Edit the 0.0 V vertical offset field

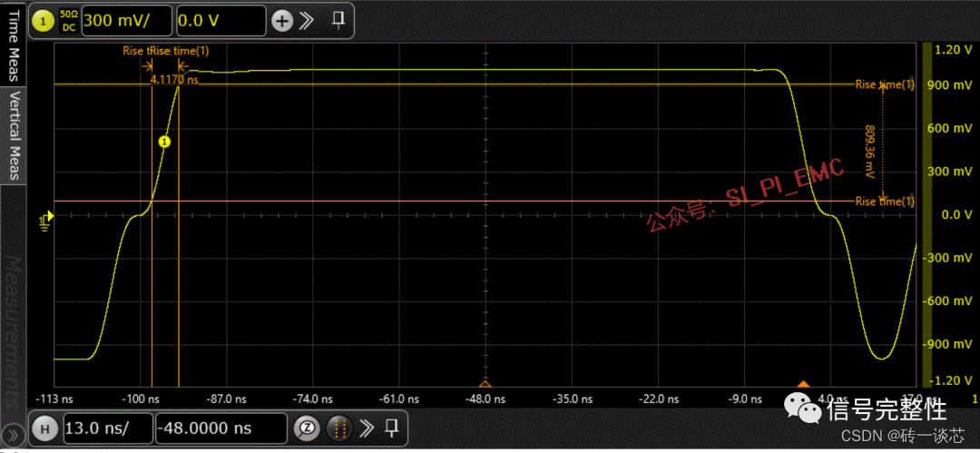(x=221, y=21)
